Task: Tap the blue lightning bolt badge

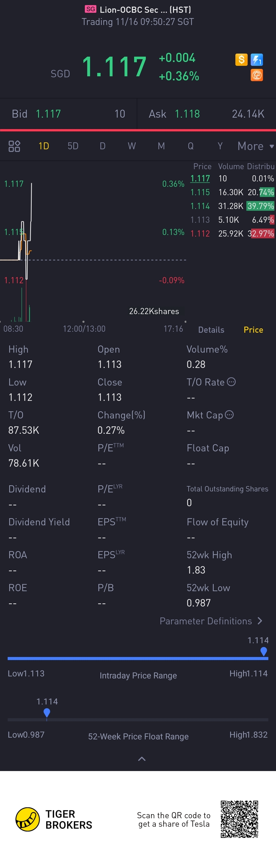Action: [x=257, y=60]
